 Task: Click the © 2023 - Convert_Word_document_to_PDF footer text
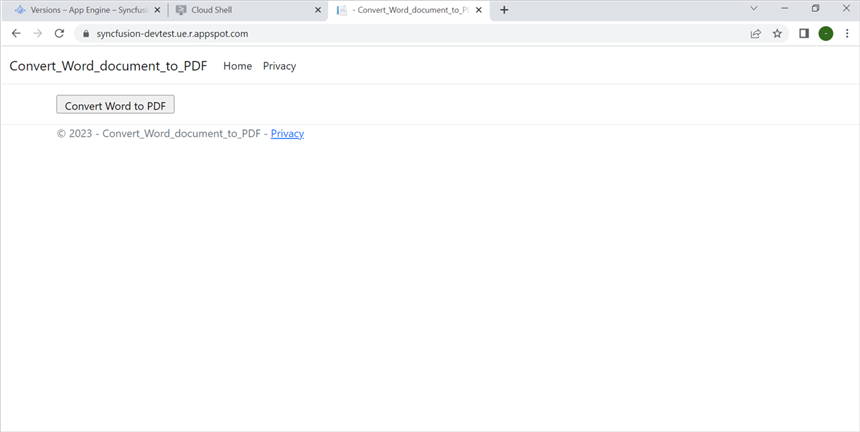click(x=159, y=134)
